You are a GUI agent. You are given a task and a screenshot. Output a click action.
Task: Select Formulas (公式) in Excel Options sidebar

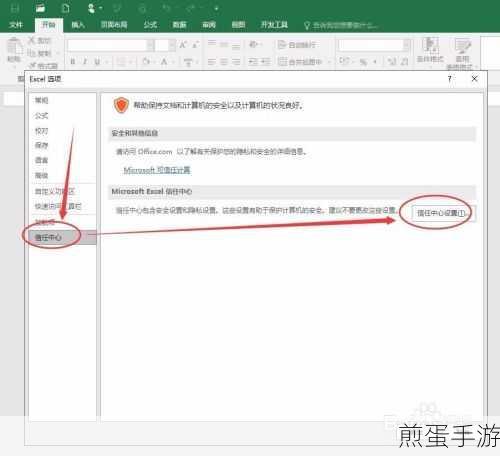(42, 116)
